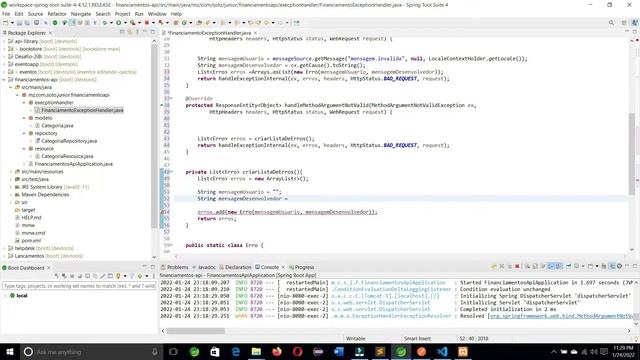The height and width of the screenshot is (360, 640).
Task: Minimize the Package Explorer panel
Action: 145,32
